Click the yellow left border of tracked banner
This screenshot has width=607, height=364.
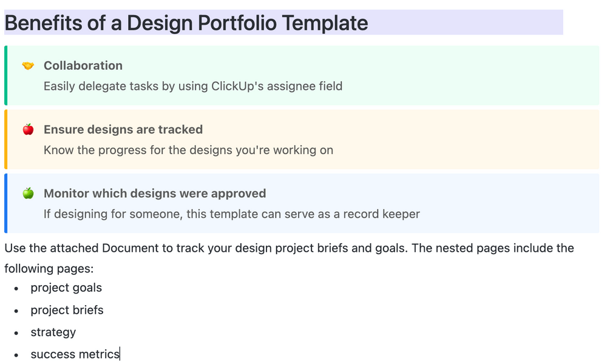(5, 140)
